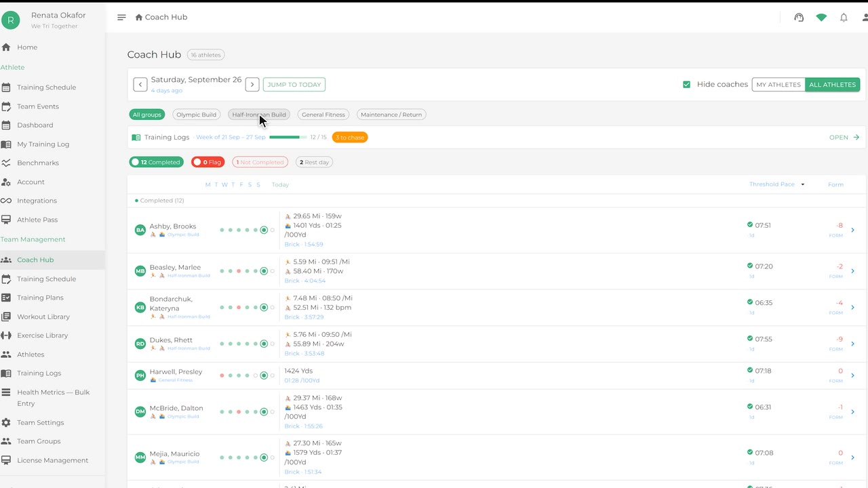Click the Training Logs progress bar
Image resolution: width=868 pixels, height=488 pixels.
coord(288,138)
